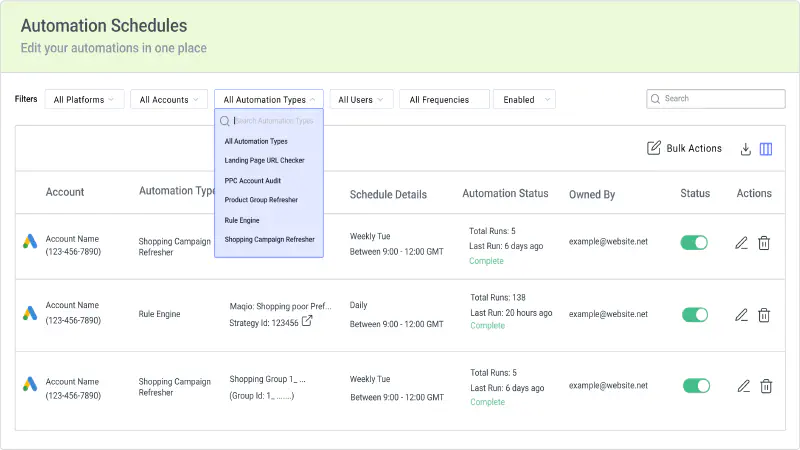Click the Account column header
The image size is (800, 450).
point(65,192)
